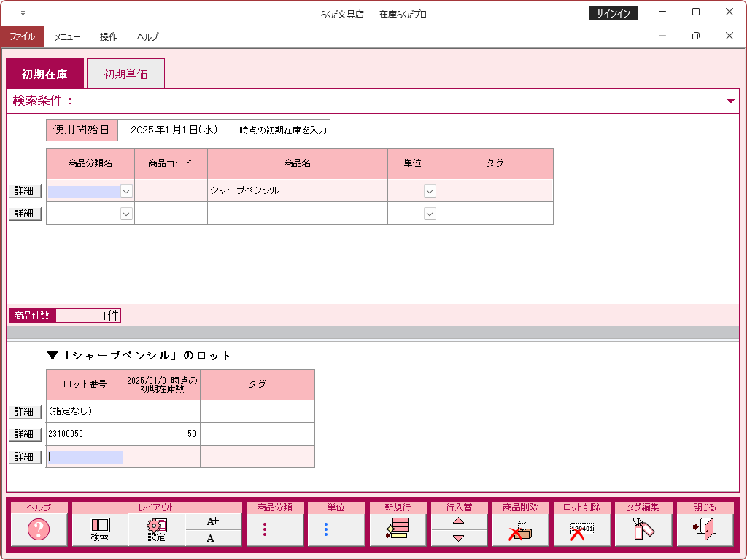The height and width of the screenshot is (560, 747).
Task: Decrease font size with A− button
Action: click(212, 538)
